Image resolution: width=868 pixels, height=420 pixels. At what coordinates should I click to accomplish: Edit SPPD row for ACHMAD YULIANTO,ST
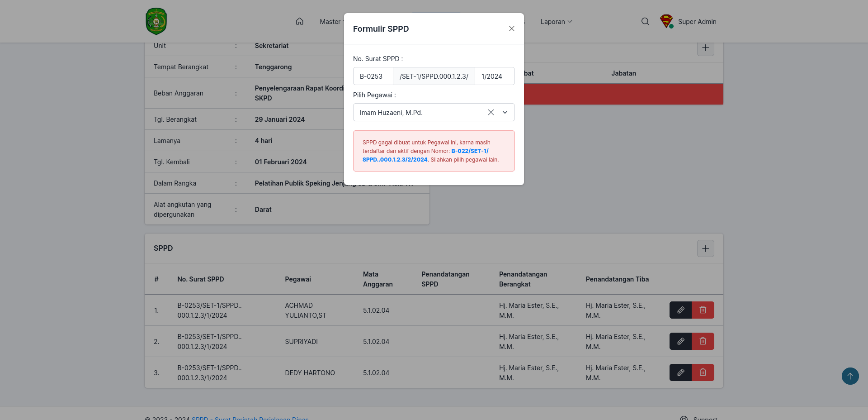[x=680, y=310]
